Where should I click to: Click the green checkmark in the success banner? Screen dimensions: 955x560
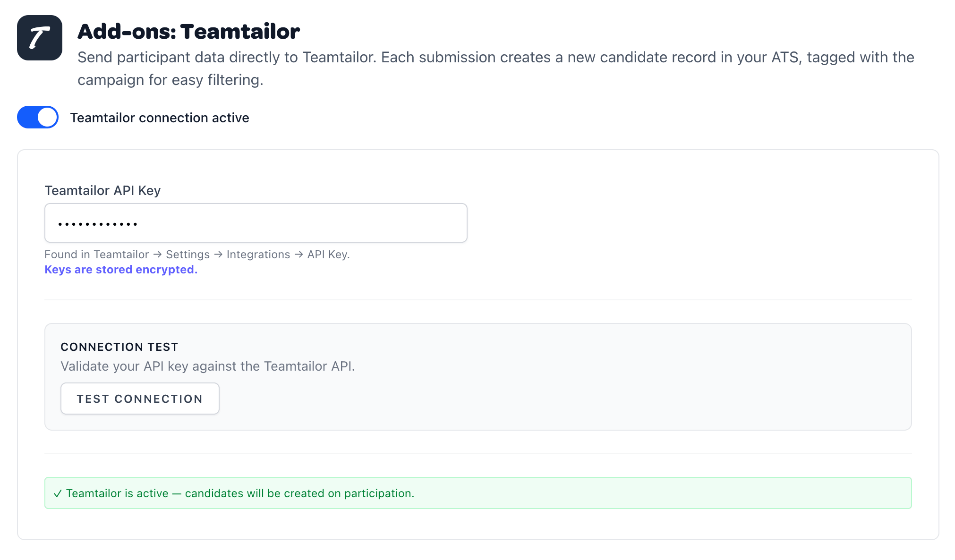pyautogui.click(x=58, y=493)
